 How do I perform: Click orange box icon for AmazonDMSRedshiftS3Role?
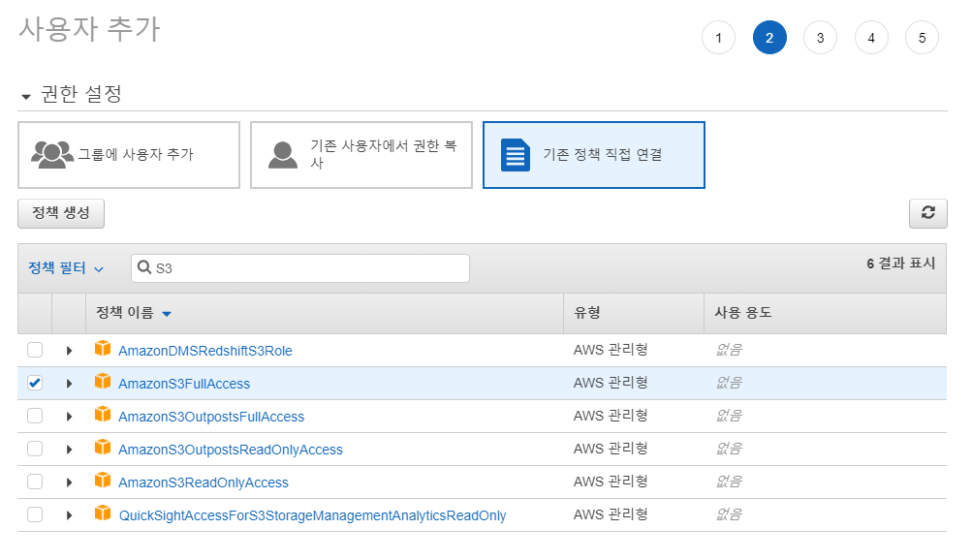point(103,349)
